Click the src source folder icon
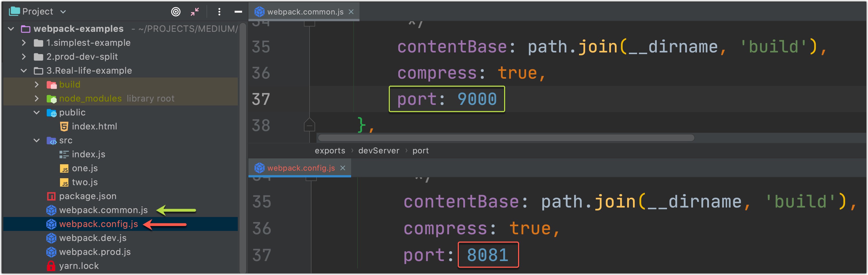 coord(52,141)
